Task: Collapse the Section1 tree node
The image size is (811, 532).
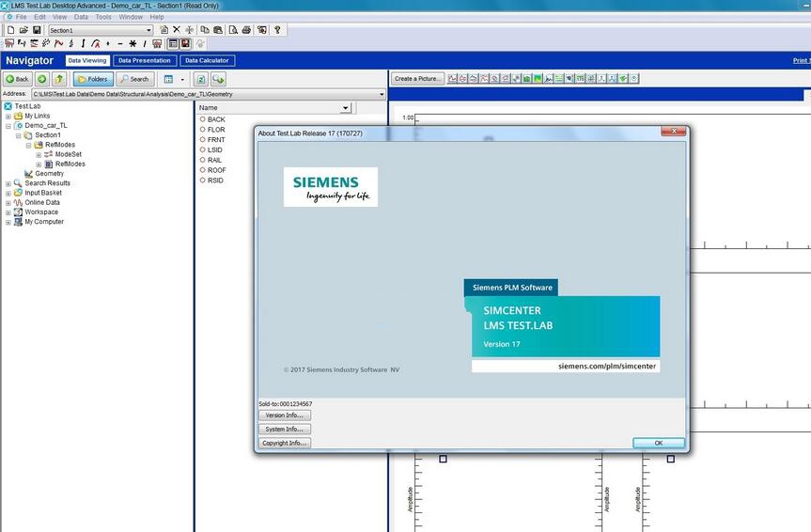Action: tap(19, 135)
